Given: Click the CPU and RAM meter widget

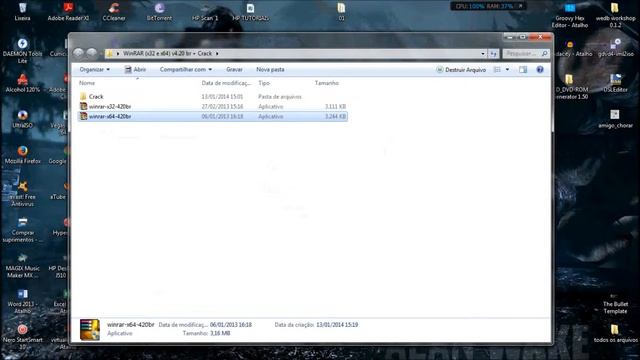Looking at the screenshot, I should click(488, 6).
